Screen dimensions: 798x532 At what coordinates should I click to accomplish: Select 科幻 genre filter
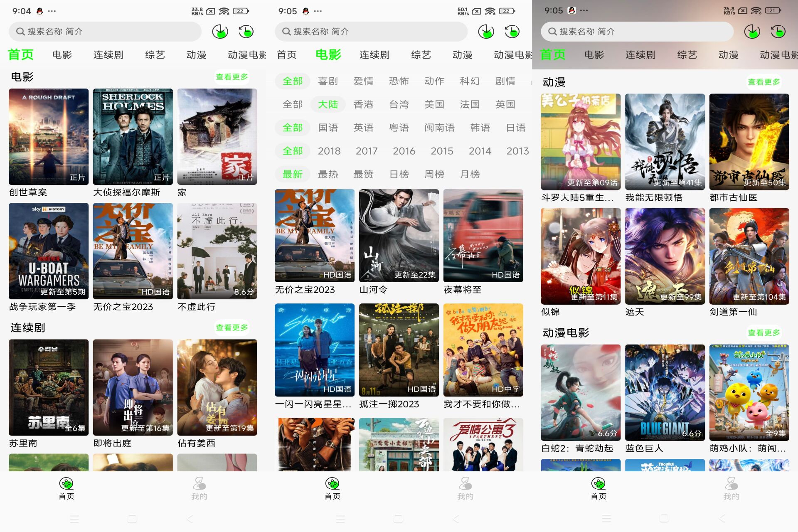470,81
